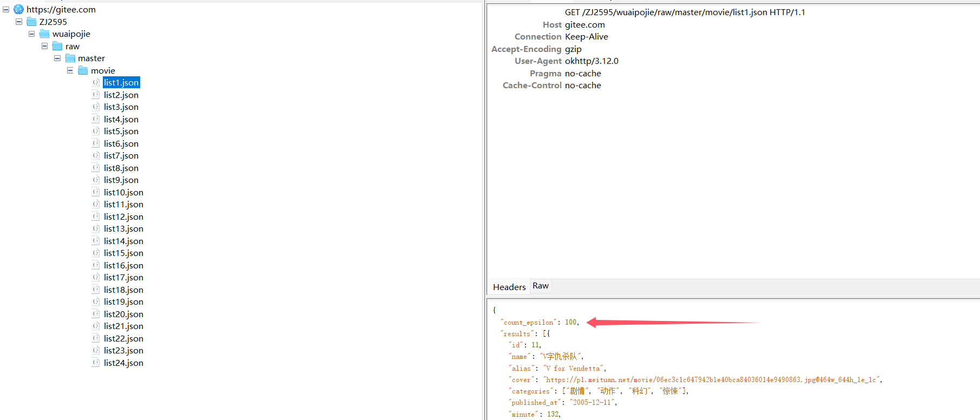Click the raw folder icon
Image resolution: width=980 pixels, height=420 pixels.
[57, 46]
